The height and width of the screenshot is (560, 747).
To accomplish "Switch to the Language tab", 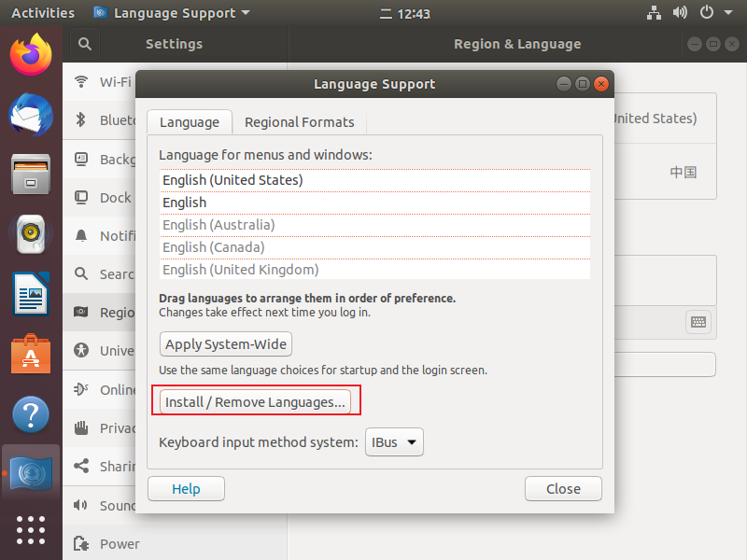I will (x=190, y=122).
